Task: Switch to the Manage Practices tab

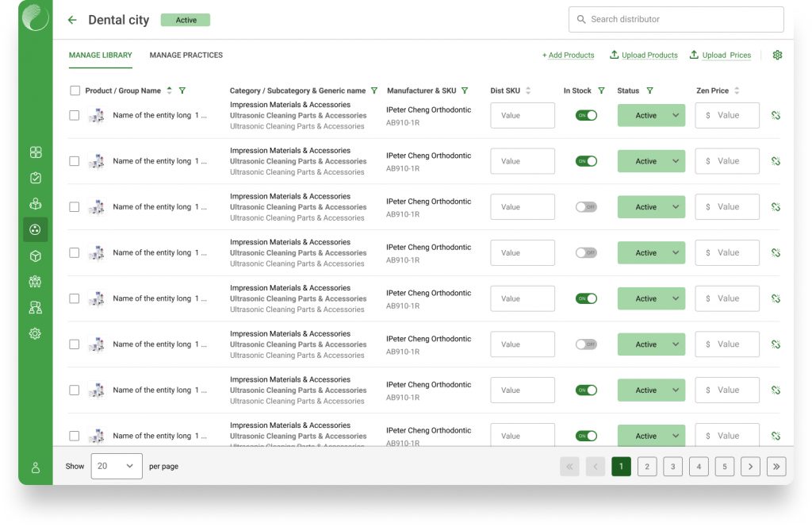Action: coord(186,55)
